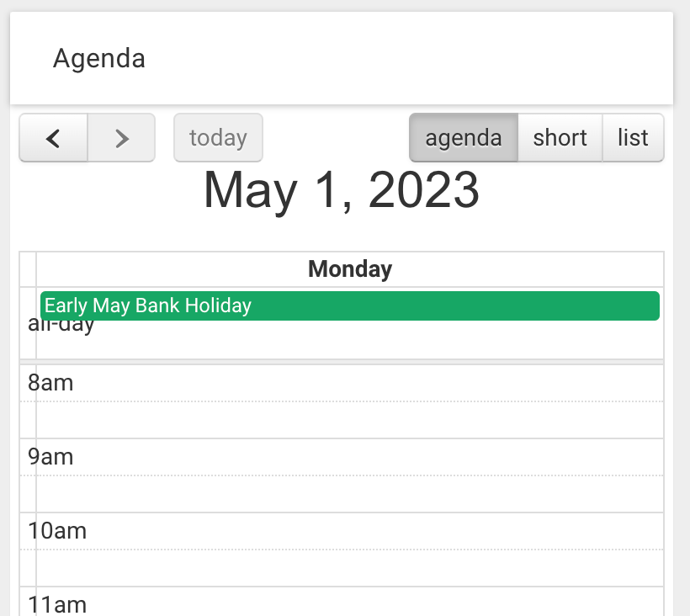Image resolution: width=690 pixels, height=616 pixels.
Task: Click the May 1, 2023 date title
Action: coord(342,190)
